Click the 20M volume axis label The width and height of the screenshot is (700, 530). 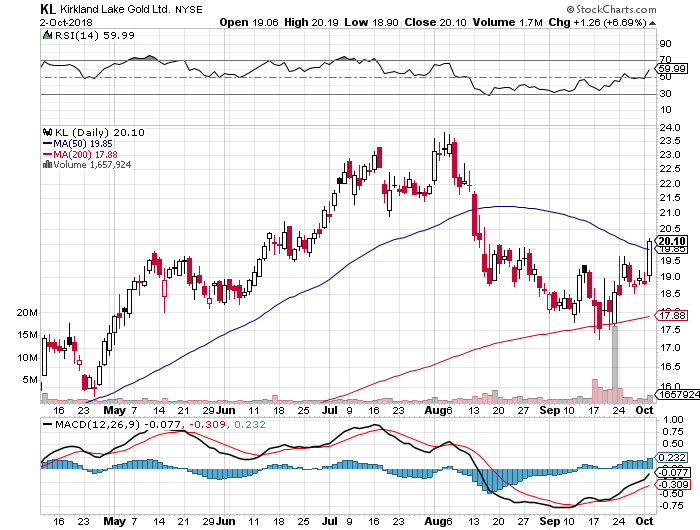[x=27, y=313]
